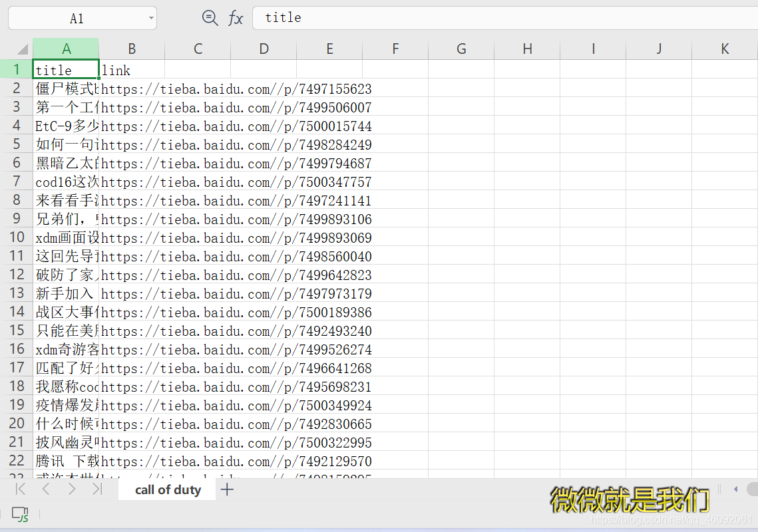Screen dimensions: 758x532
Task: Go to the first sheet tab arrow
Action: [21, 489]
